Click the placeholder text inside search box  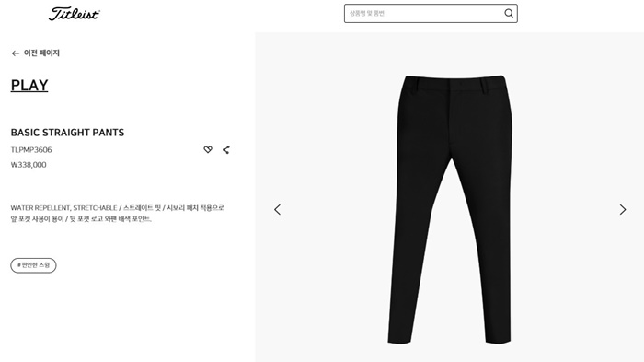[x=367, y=13]
